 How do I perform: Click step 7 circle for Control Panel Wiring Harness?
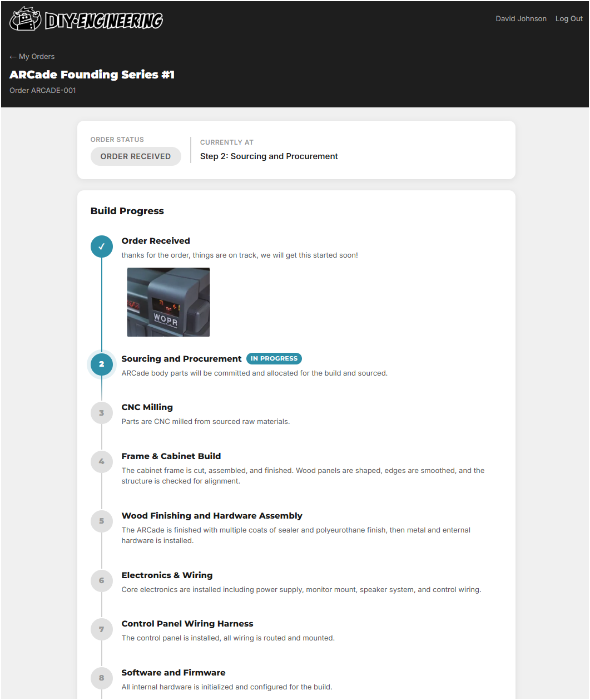[102, 629]
